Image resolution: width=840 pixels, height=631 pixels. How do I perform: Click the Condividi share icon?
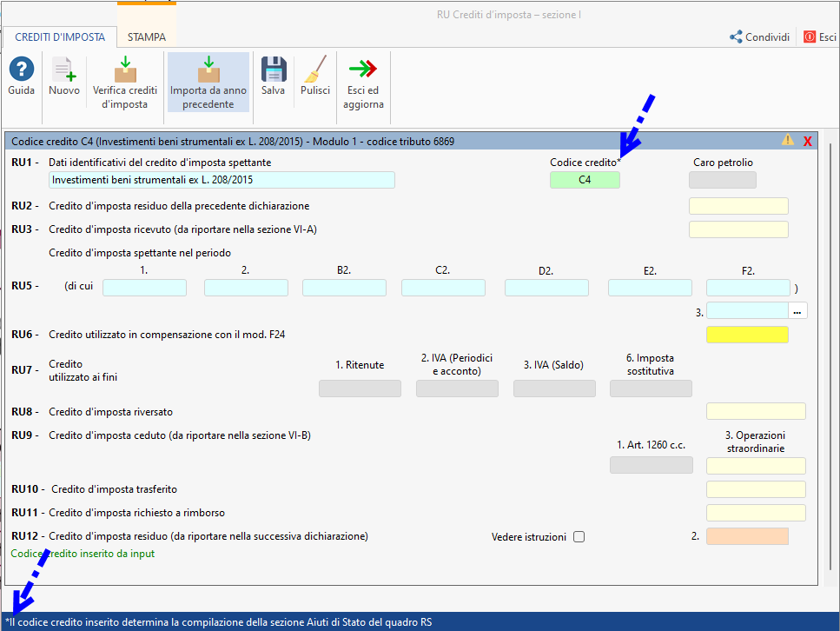736,37
